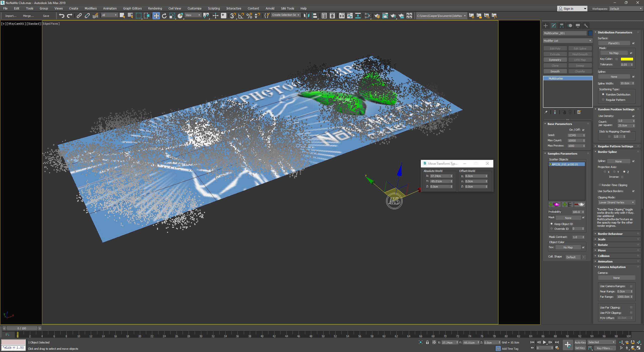Switch to the Utilities wrench panel
The height and width of the screenshot is (352, 644).
point(586,25)
